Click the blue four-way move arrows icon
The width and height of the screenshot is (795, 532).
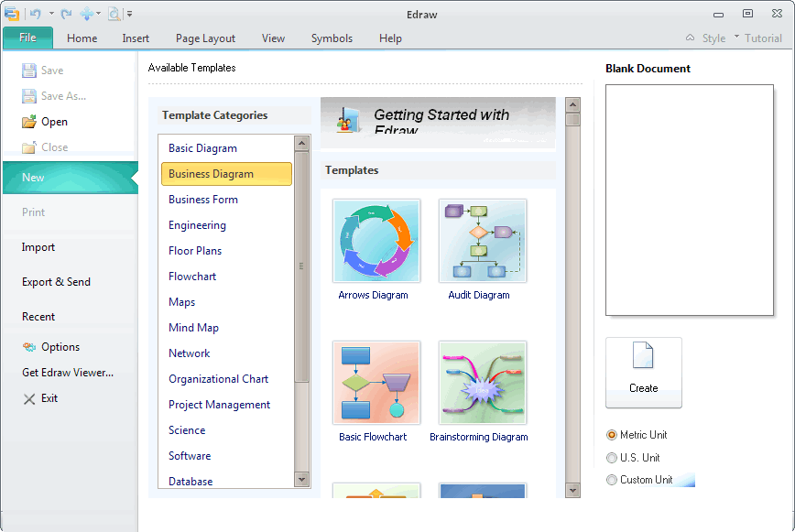point(87,14)
